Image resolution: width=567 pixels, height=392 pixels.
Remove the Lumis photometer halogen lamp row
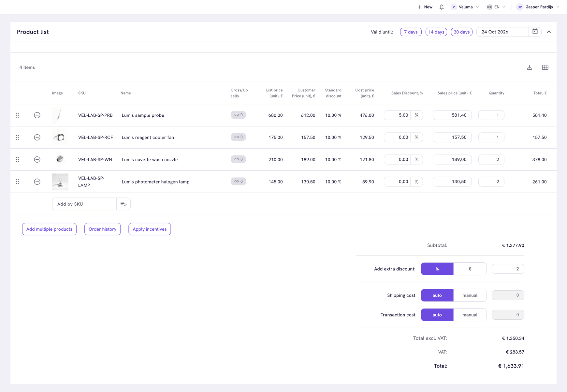[37, 181]
